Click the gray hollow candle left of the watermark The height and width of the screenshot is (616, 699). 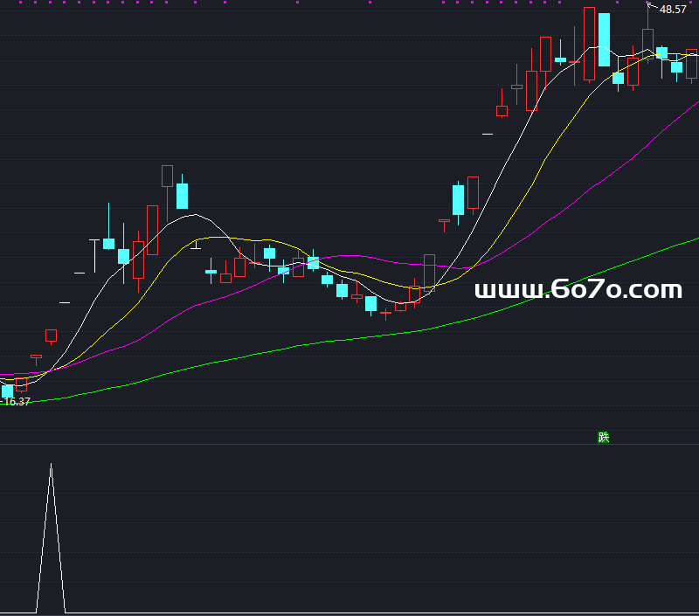(429, 271)
